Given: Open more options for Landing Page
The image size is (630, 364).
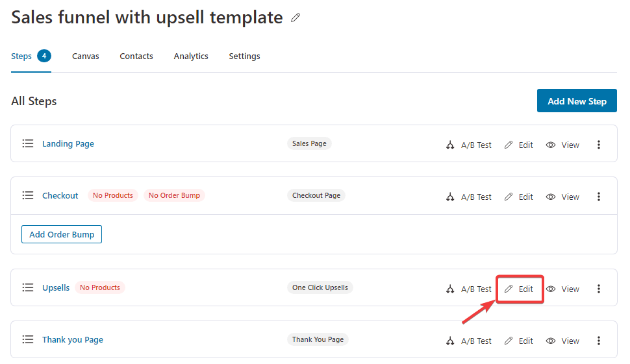Looking at the screenshot, I should (599, 145).
